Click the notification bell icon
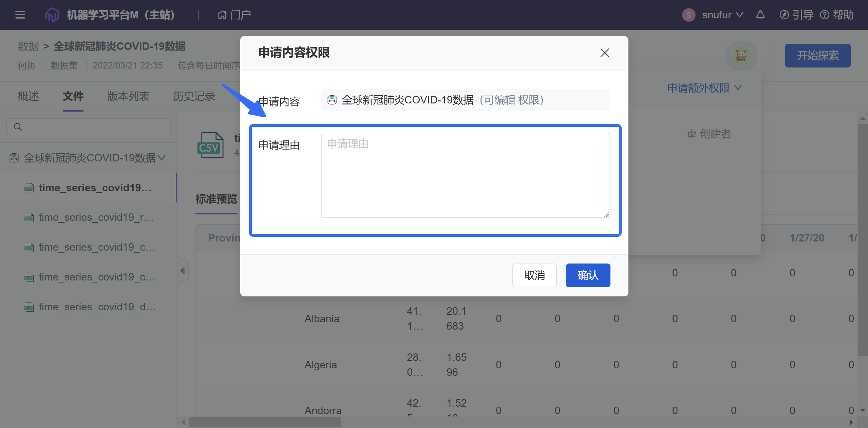Image resolution: width=868 pixels, height=428 pixels. (760, 15)
